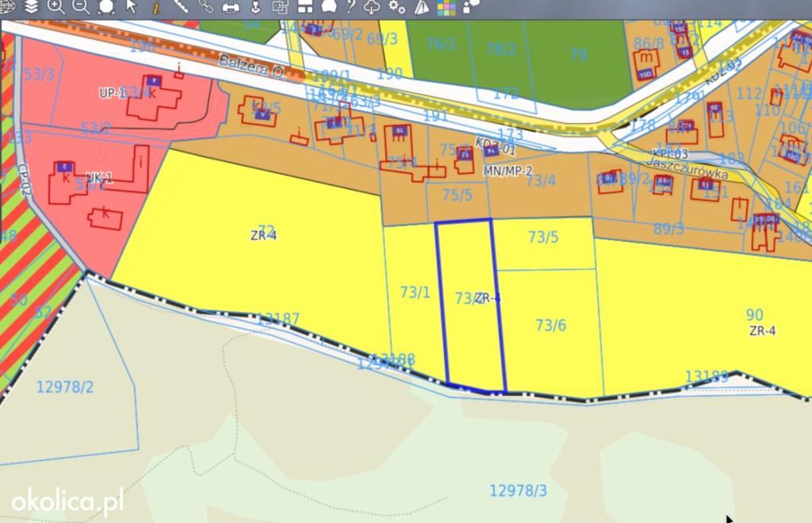812x523 pixels.
Task: Click the KDZ-01 road label
Action: tap(495, 146)
